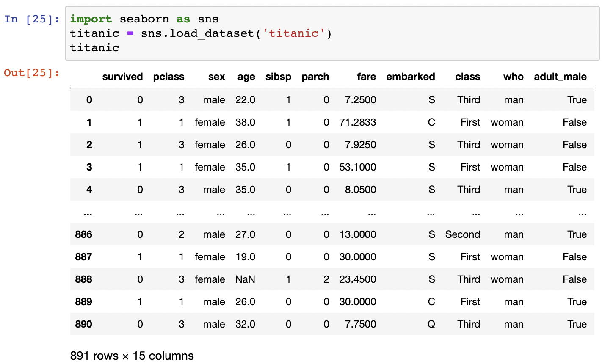Viewport: 602px width, 364px height.
Task: Select row index 889
Action: pos(83,302)
